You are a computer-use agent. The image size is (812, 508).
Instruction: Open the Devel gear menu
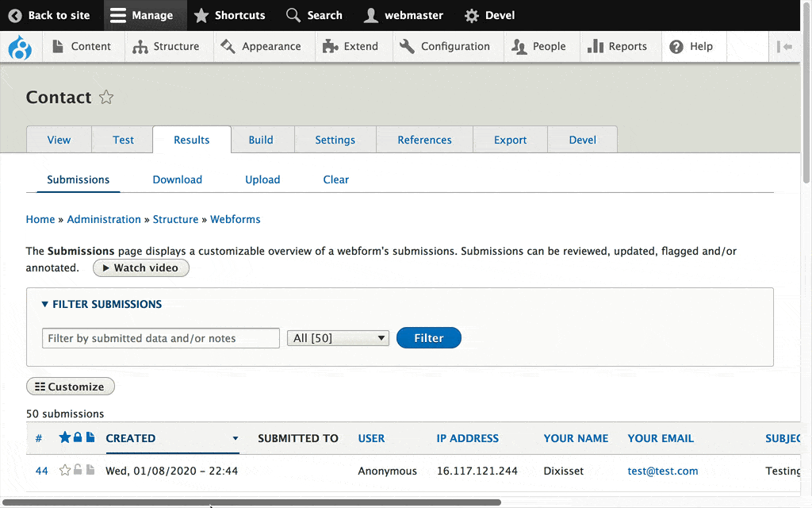coord(489,16)
